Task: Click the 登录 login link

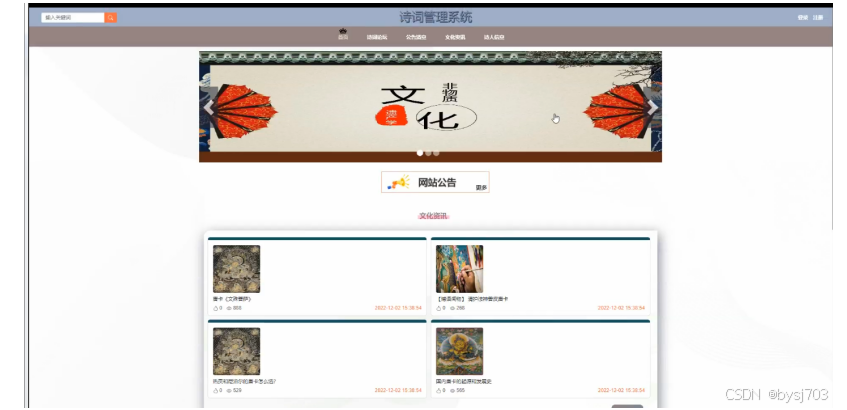Action: (803, 18)
